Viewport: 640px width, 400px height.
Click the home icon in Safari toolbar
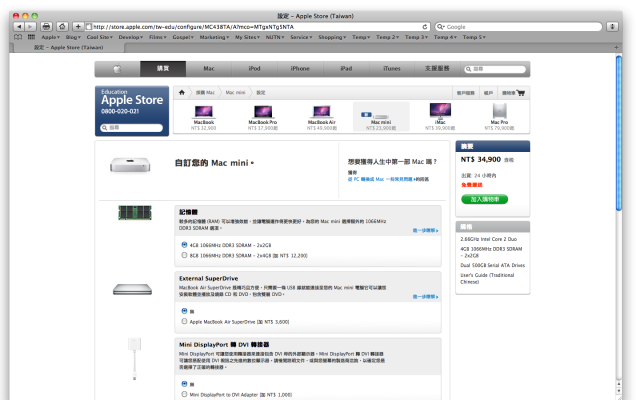tap(62, 27)
